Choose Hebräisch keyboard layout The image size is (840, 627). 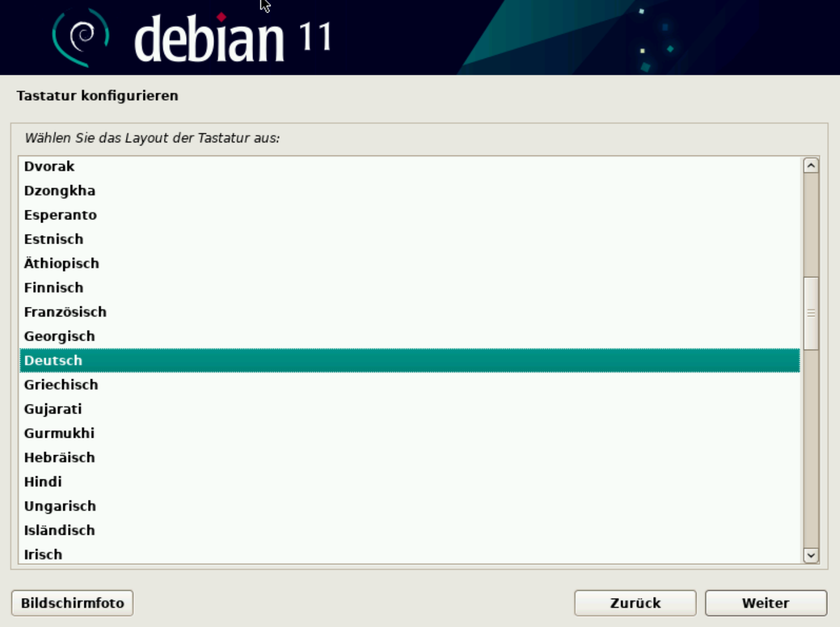(410, 458)
